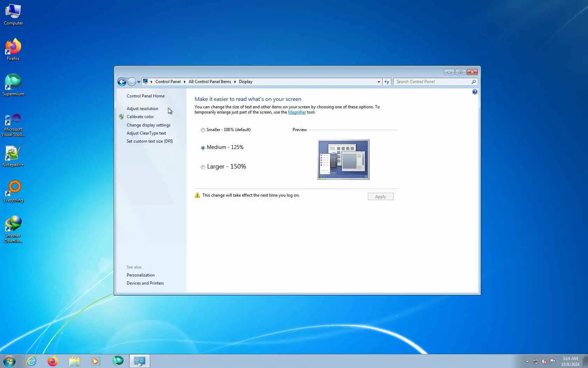Open the Help question mark icon
This screenshot has height=368, width=588.
[x=475, y=92]
